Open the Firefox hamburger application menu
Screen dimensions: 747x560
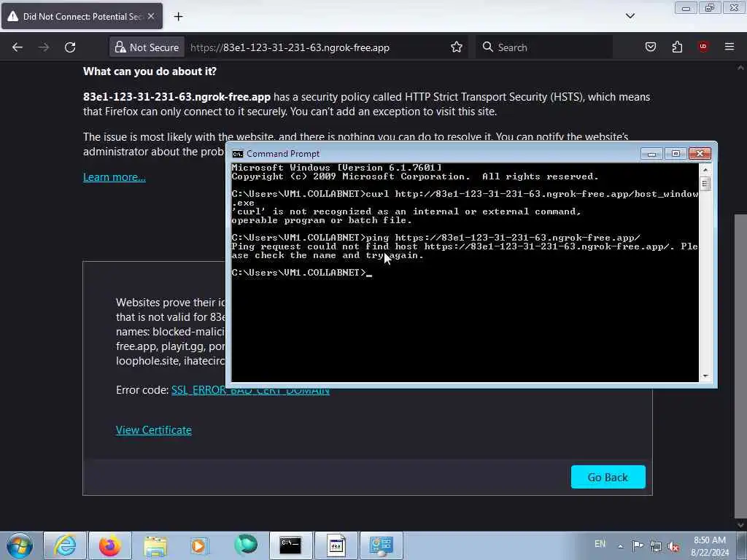(x=729, y=47)
